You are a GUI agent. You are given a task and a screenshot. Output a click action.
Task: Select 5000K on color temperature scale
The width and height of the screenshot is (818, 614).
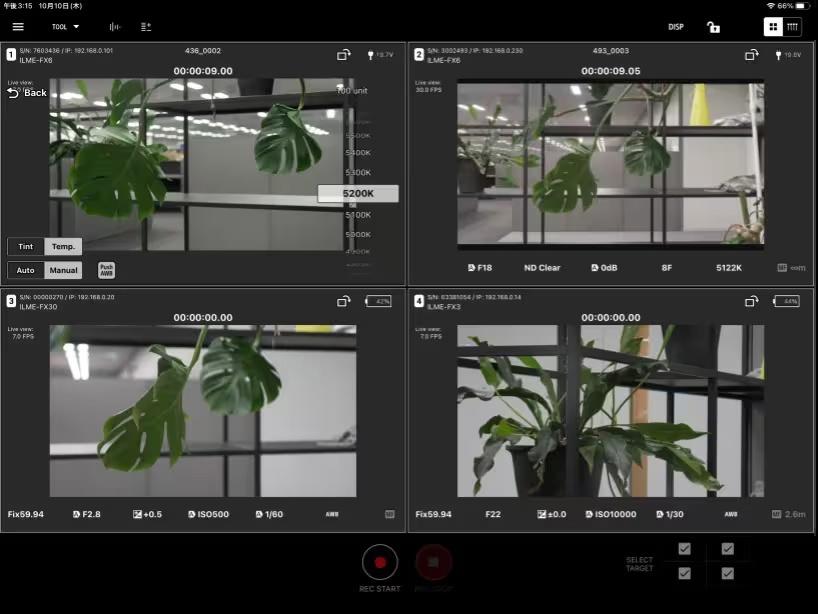pyautogui.click(x=358, y=235)
